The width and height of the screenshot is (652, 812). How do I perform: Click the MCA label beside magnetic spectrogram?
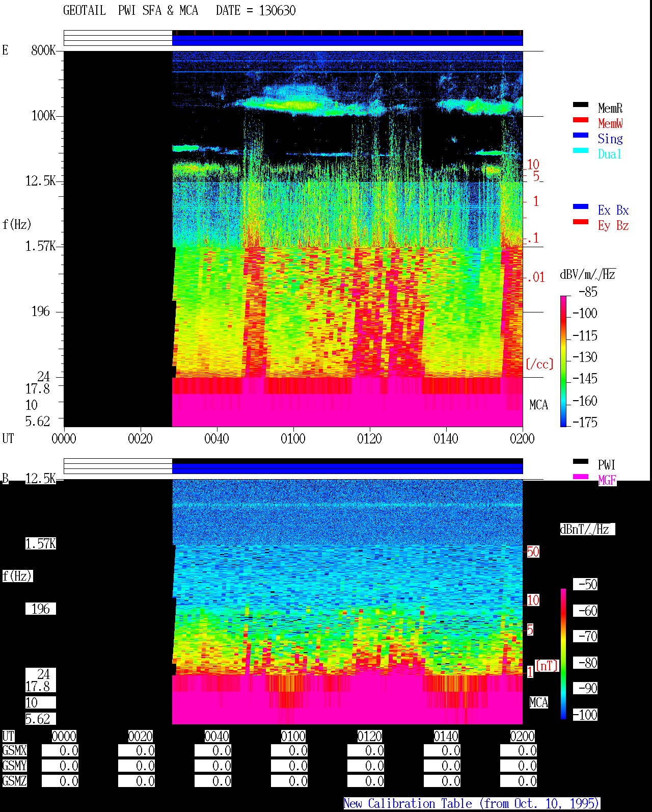[x=538, y=703]
